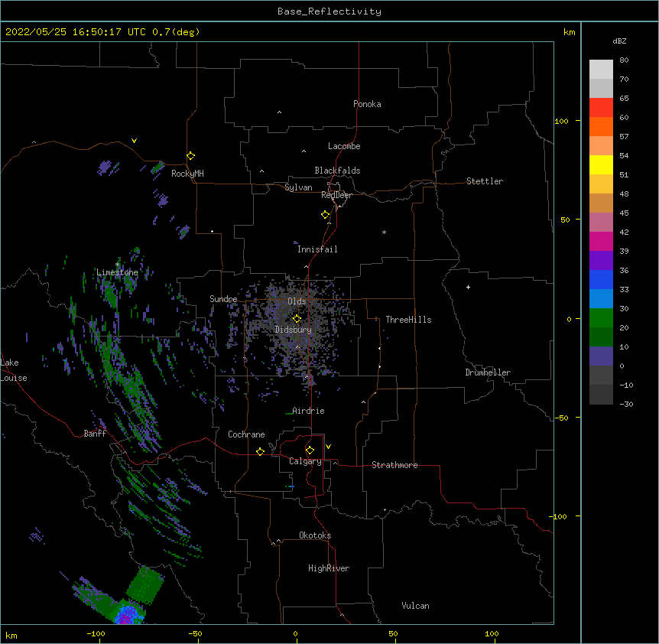Viewport: 659px width, 644px height.
Task: Click the RedDeer city label
Action: [336, 195]
